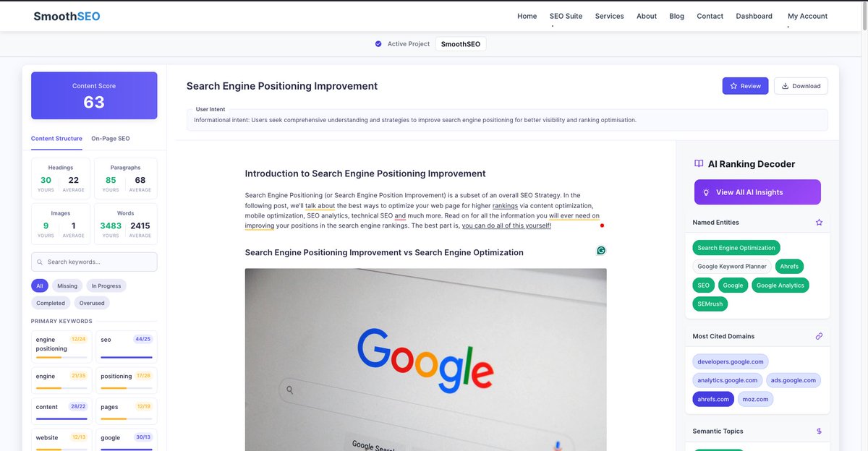Open the About page

tap(647, 16)
